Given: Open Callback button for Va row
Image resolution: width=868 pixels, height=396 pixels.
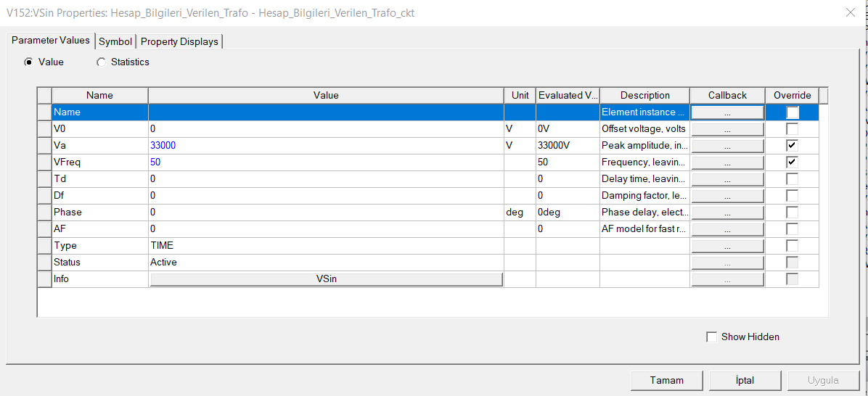Looking at the screenshot, I should tap(727, 145).
